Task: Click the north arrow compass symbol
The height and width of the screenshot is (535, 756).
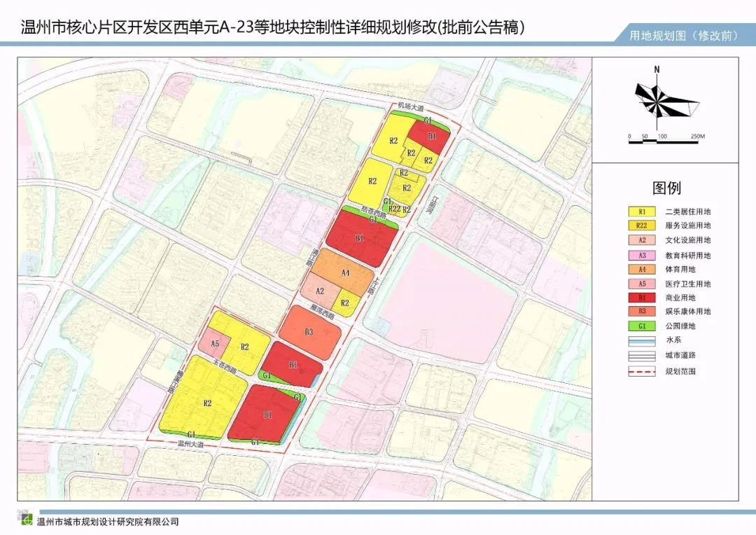Action: pos(666,99)
